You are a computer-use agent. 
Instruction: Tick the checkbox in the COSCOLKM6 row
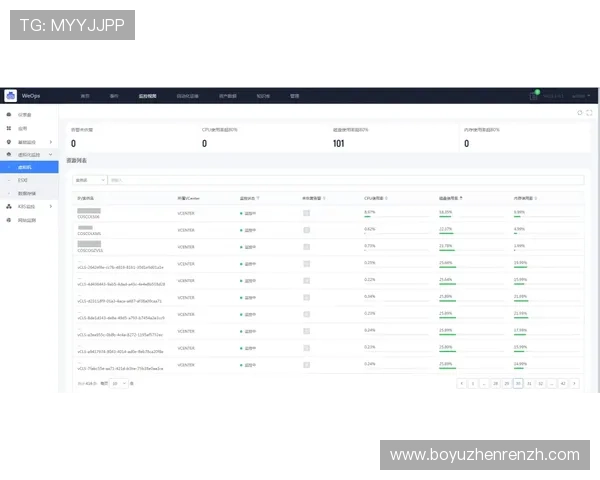click(x=307, y=230)
